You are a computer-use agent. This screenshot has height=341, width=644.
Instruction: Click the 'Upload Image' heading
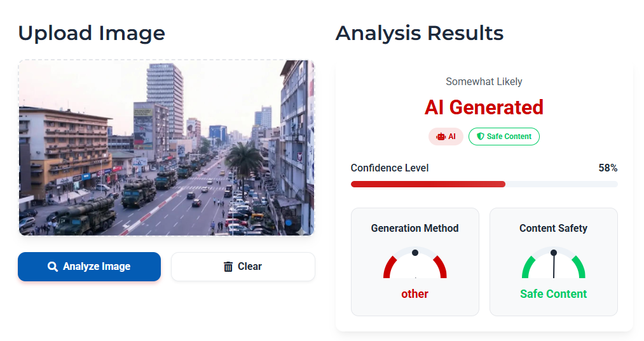click(x=92, y=33)
